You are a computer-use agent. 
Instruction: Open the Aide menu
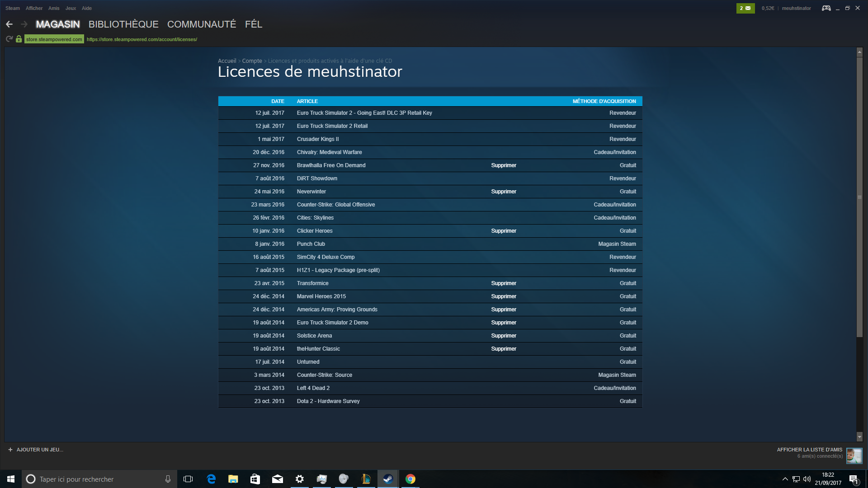(87, 8)
